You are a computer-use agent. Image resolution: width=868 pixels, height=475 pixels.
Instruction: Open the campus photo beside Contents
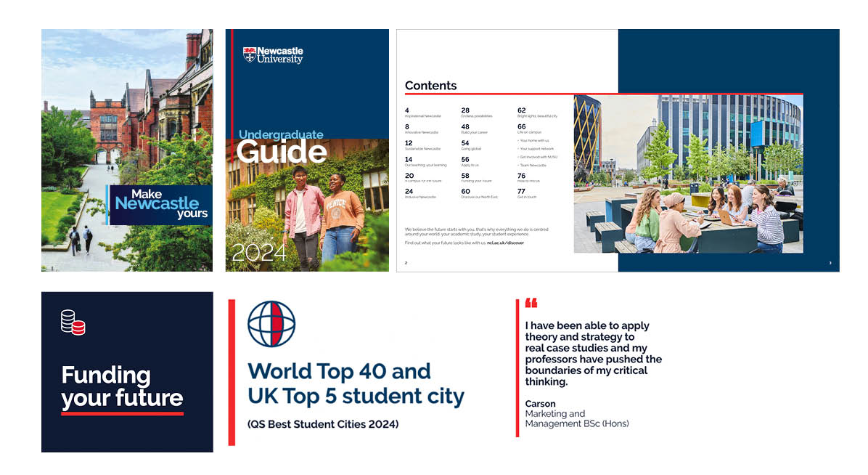tap(688, 174)
